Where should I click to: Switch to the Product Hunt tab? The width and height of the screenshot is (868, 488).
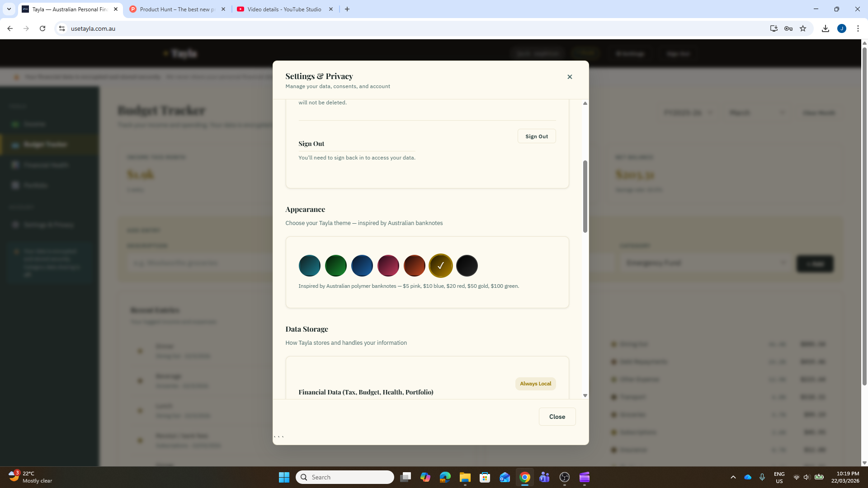click(x=176, y=9)
